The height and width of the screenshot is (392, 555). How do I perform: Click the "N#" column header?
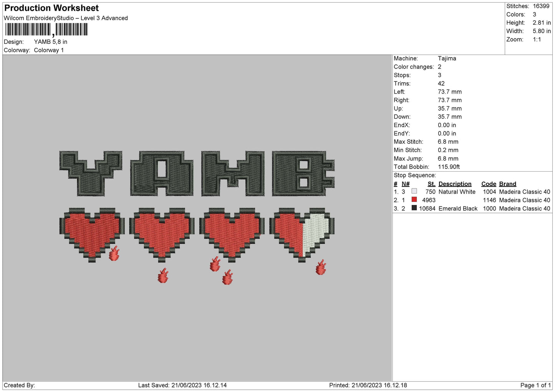(406, 184)
